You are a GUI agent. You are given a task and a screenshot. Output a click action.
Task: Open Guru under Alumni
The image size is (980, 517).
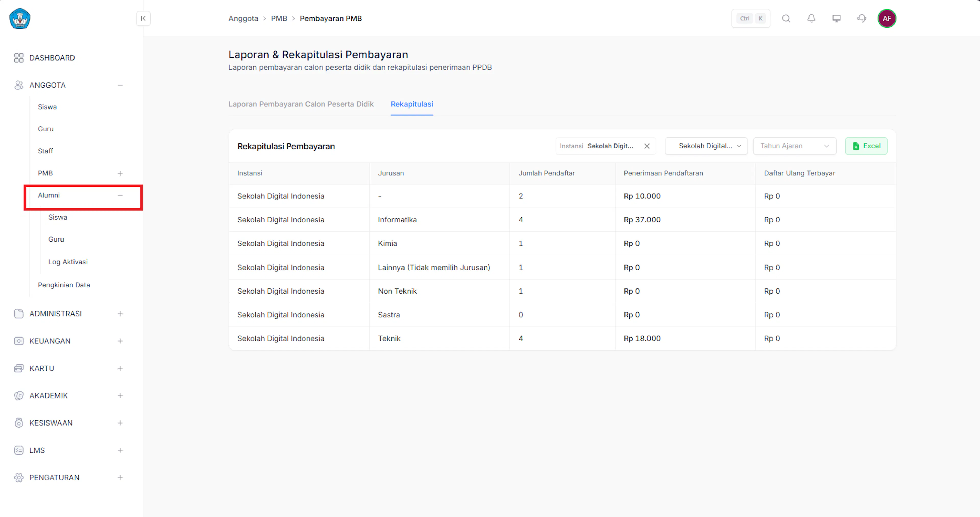[x=56, y=239]
